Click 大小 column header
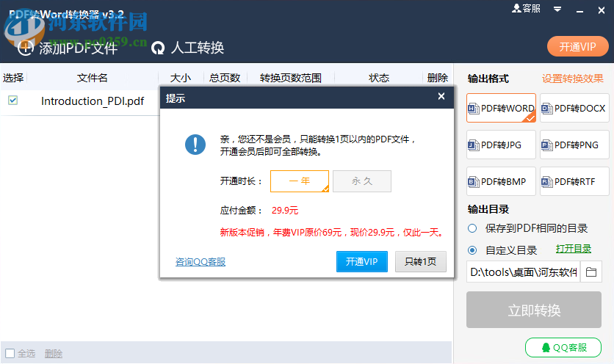614x364 pixels. [x=181, y=78]
